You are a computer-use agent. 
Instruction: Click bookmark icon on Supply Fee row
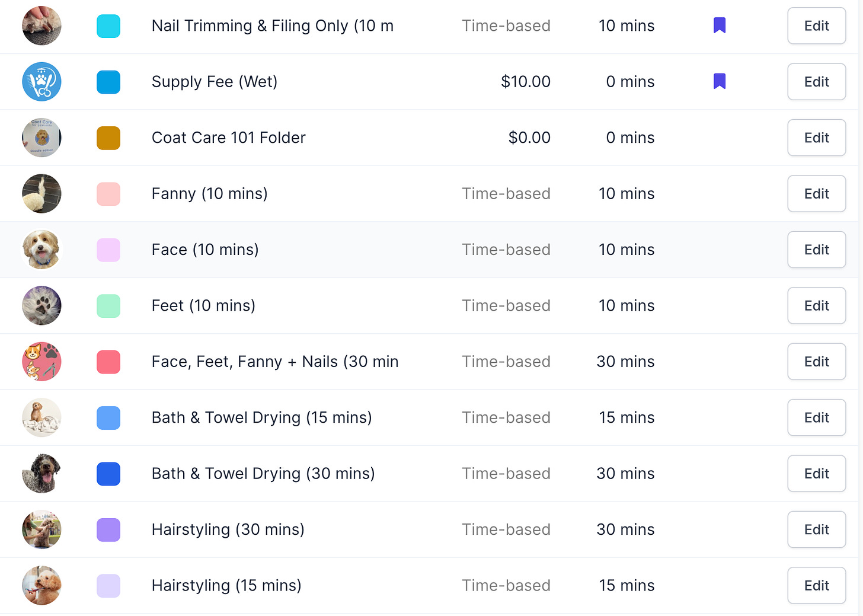(720, 81)
